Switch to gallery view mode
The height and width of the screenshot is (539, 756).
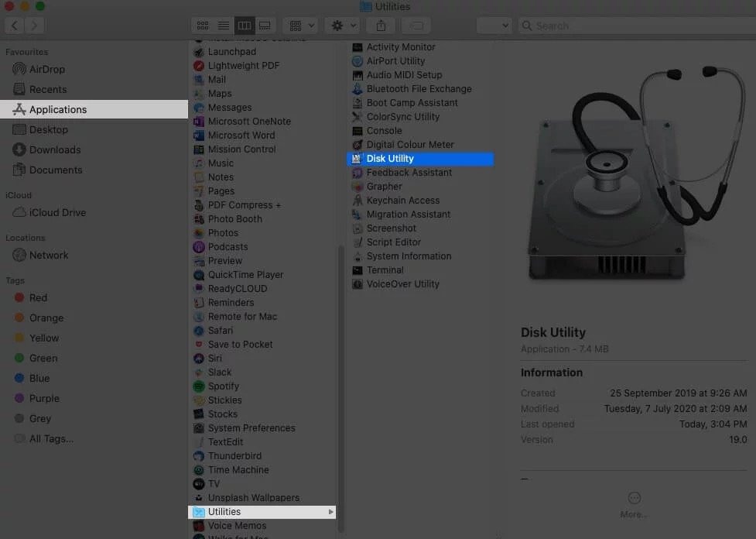click(265, 25)
